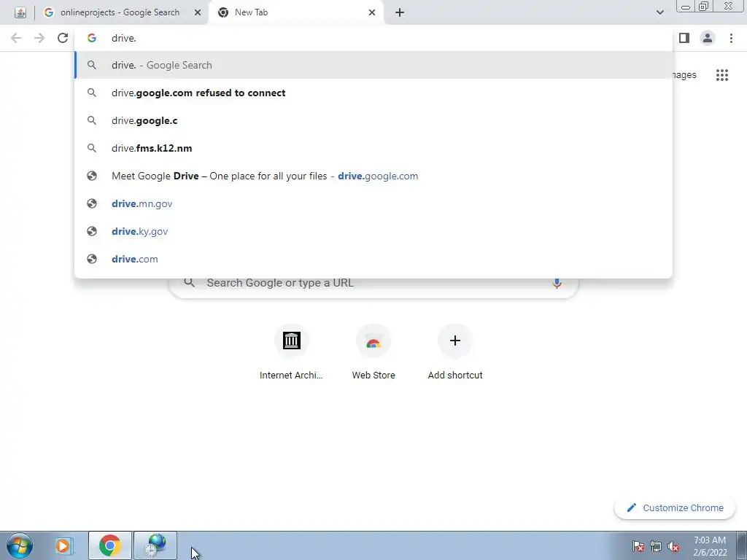747x560 pixels.
Task: Reload the page using the refresh icon
Action: click(x=63, y=38)
